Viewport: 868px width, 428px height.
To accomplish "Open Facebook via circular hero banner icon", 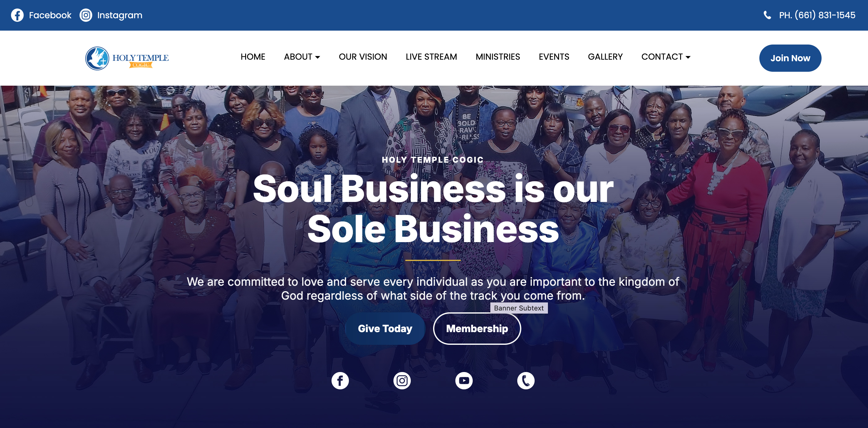I will (x=340, y=380).
